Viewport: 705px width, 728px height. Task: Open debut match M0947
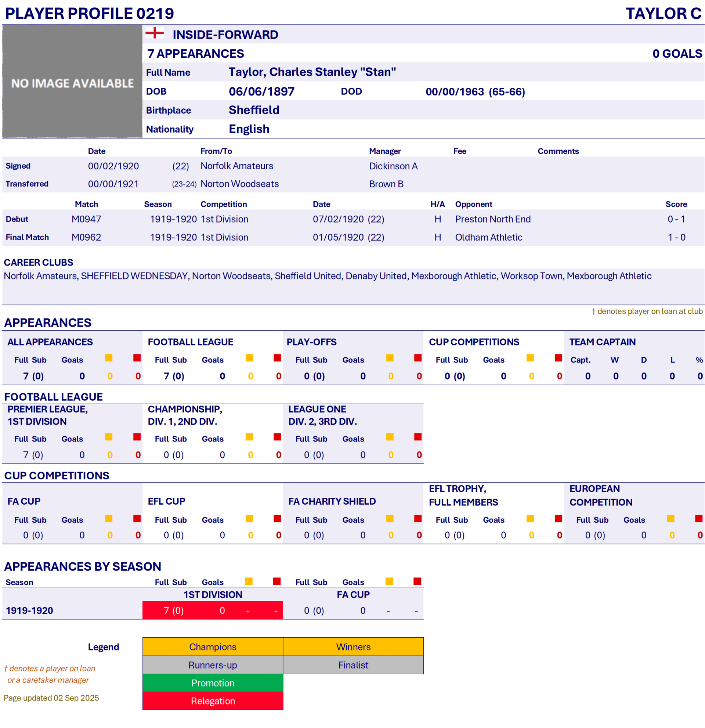pyautogui.click(x=86, y=219)
